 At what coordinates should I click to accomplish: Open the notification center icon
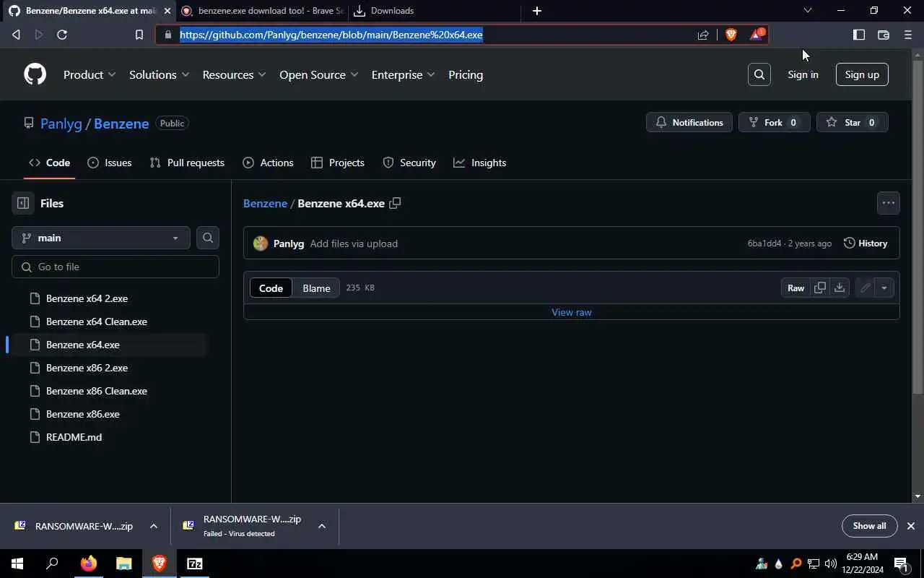(901, 564)
